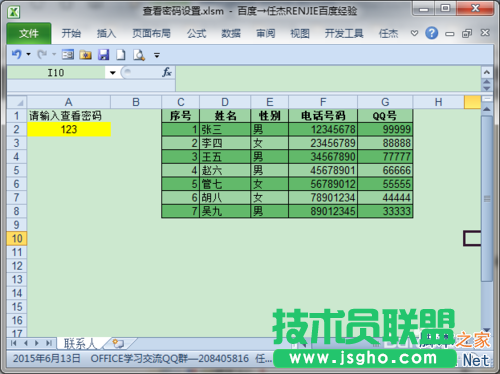Screen dimensions: 500x374
Task: Minimize the ribbon with heart-shaped arrow
Action: [414, 33]
